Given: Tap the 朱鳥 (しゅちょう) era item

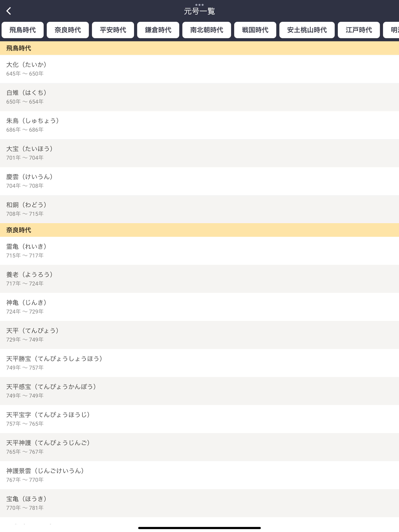Looking at the screenshot, I should (x=199, y=125).
